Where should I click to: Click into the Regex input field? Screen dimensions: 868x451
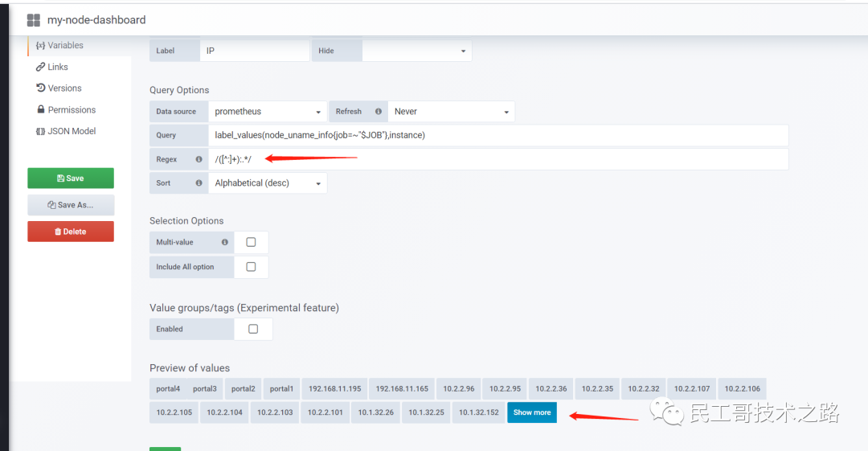pyautogui.click(x=498, y=159)
